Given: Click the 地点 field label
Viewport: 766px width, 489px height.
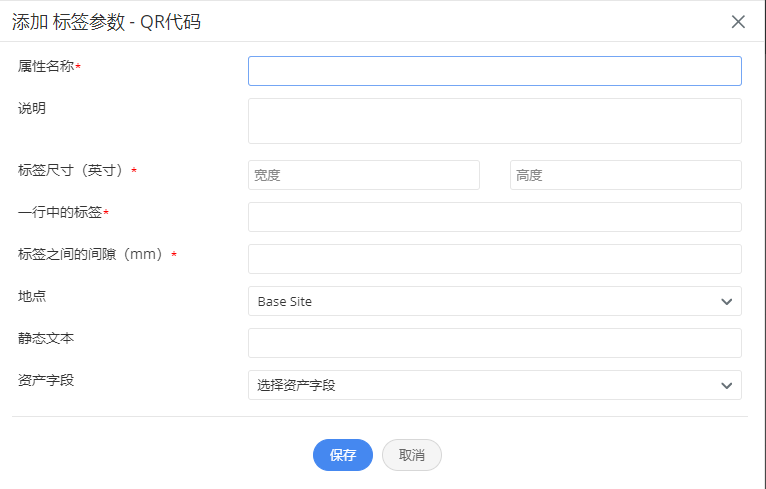Looking at the screenshot, I should point(32,296).
